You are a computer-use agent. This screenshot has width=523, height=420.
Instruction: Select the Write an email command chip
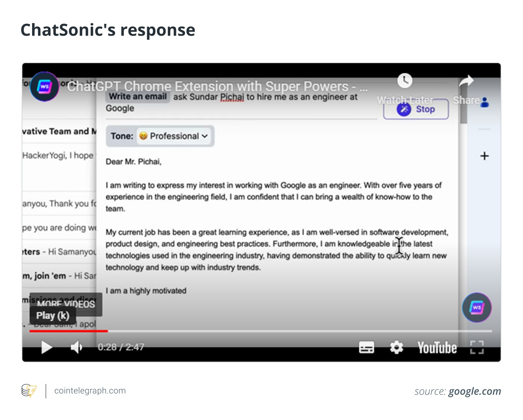138,97
